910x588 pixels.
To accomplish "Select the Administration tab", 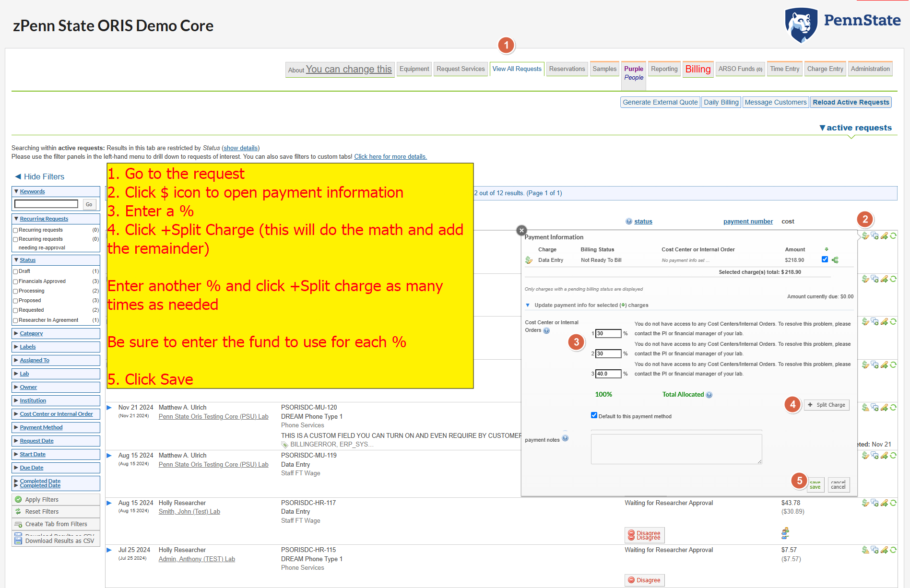I will click(870, 69).
